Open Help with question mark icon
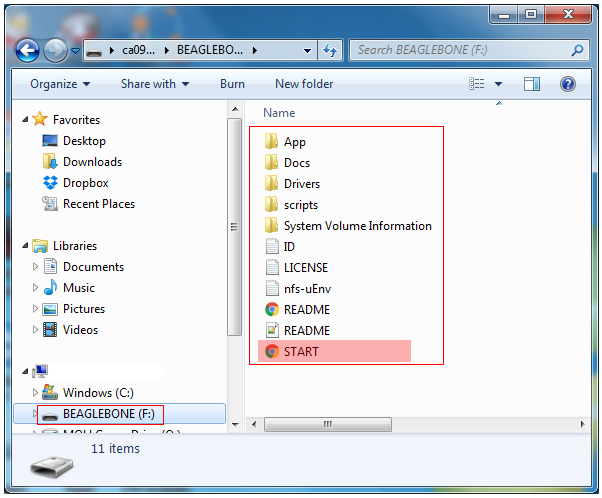This screenshot has height=498, width=602. pyautogui.click(x=567, y=84)
